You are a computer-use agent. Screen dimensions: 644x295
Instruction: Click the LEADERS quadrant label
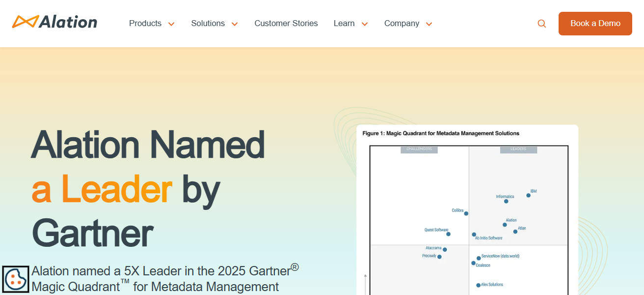518,149
